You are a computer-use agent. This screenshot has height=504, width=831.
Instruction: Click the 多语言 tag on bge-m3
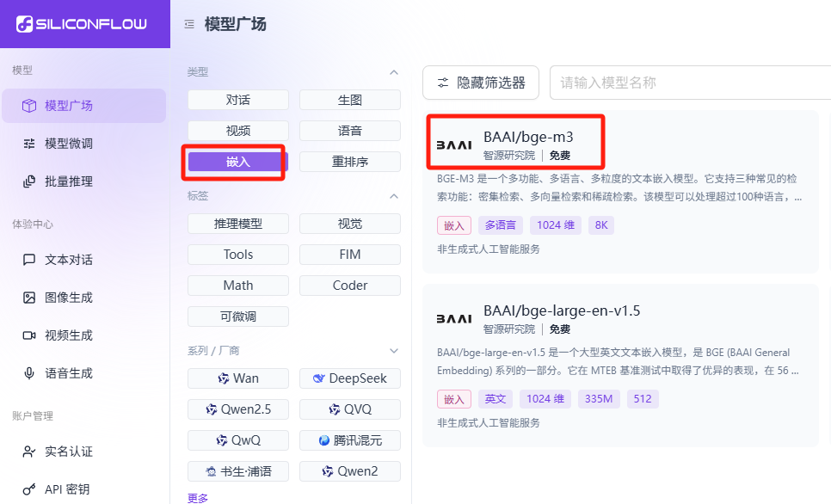[x=501, y=225]
